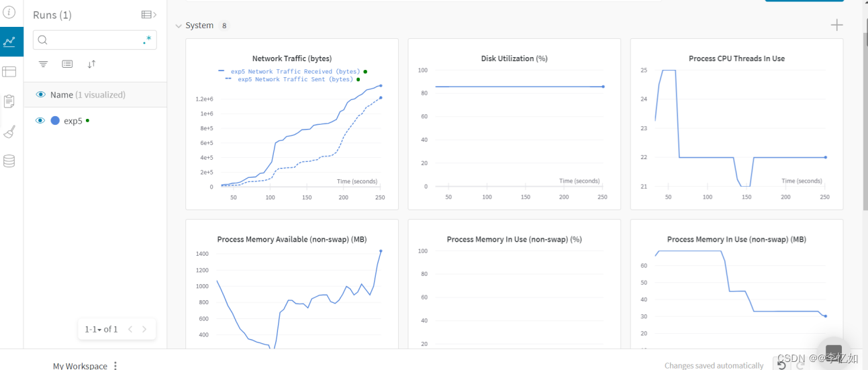Add a panel with the plus icon

point(836,26)
